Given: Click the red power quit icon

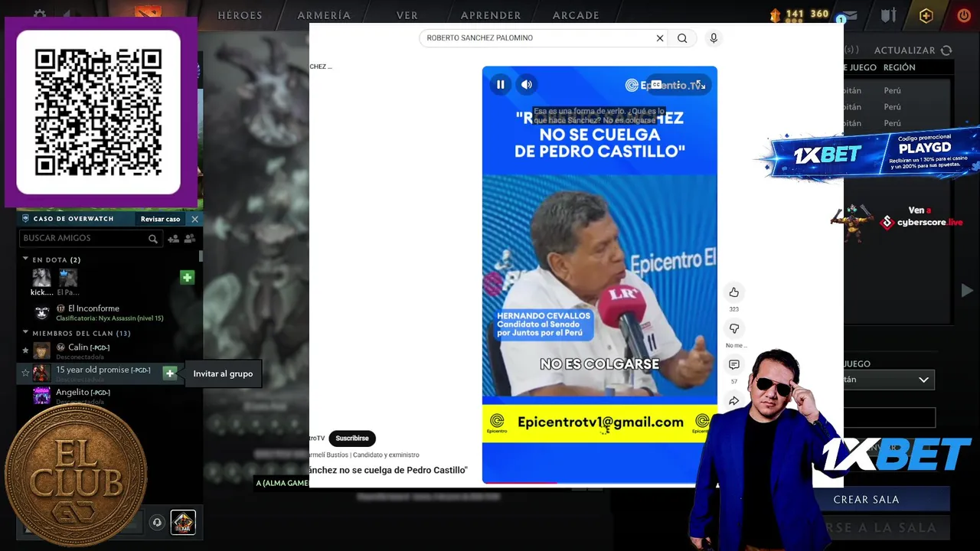Looking at the screenshot, I should tap(964, 15).
